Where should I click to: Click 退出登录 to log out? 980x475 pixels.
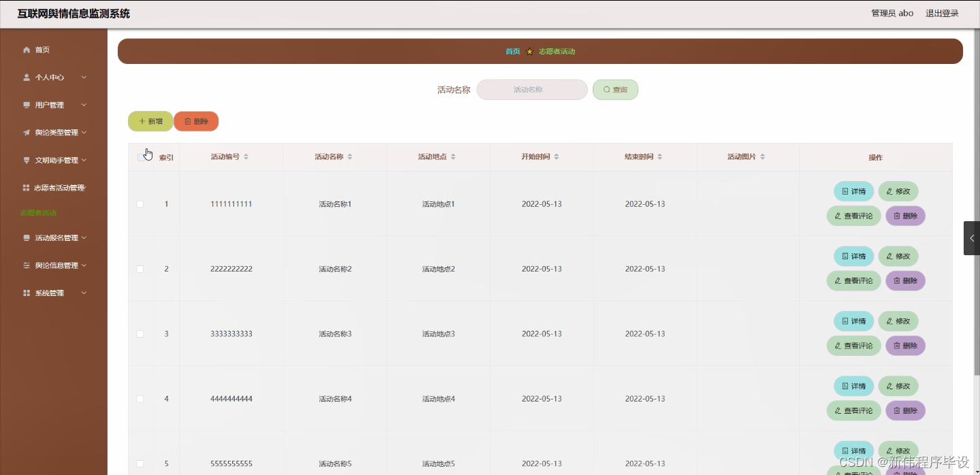pos(942,14)
